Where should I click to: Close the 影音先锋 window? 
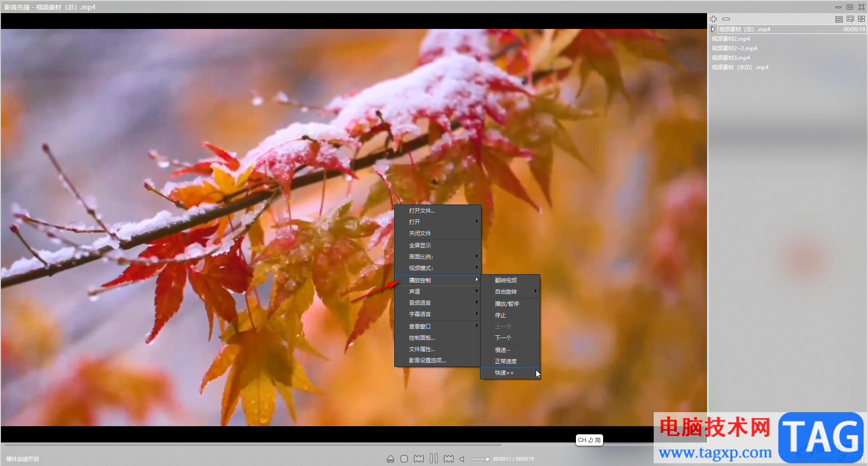[x=862, y=7]
